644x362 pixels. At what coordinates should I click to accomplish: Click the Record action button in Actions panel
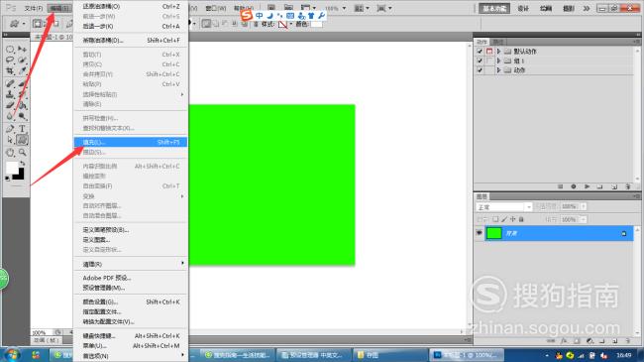[x=574, y=186]
